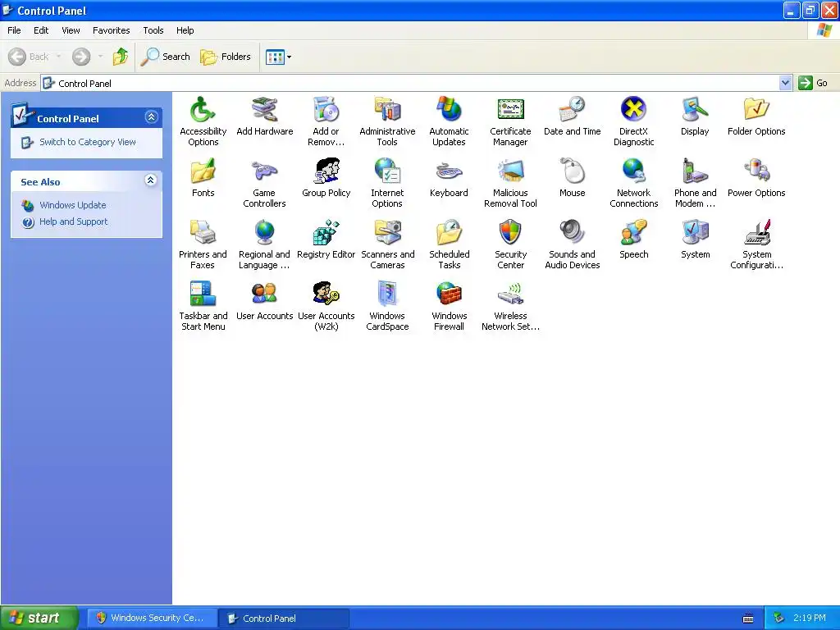Expand the Address bar dropdown arrow
840x630 pixels.
[x=785, y=83]
